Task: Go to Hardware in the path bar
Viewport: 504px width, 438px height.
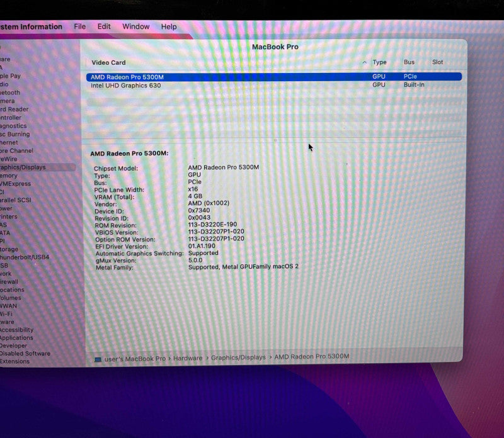Action: 188,358
